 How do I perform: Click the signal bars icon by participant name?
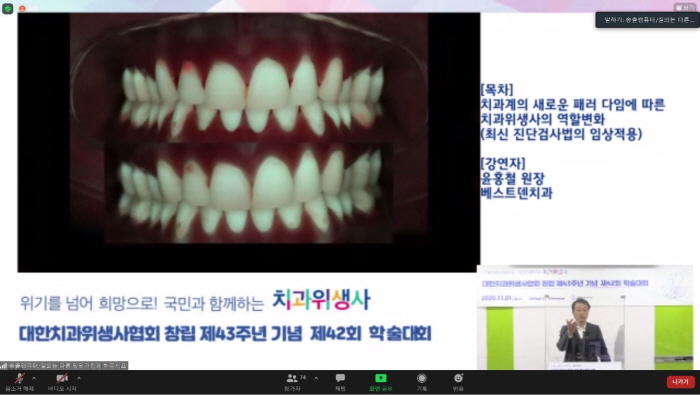click(x=4, y=366)
